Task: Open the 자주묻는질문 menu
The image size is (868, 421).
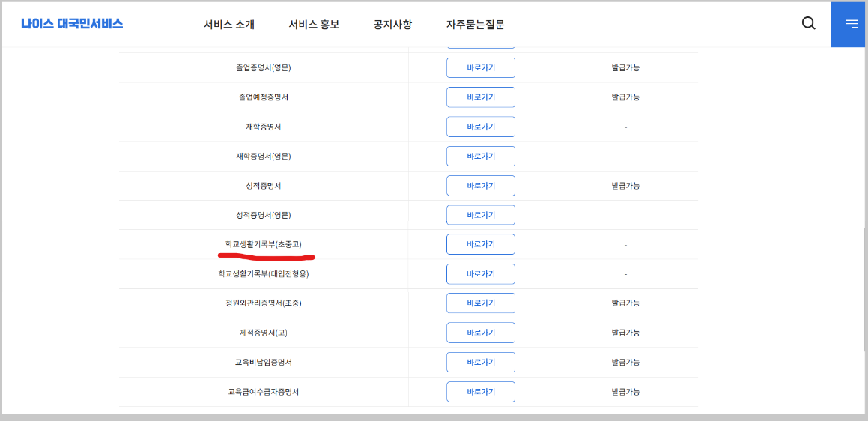Action: point(475,25)
